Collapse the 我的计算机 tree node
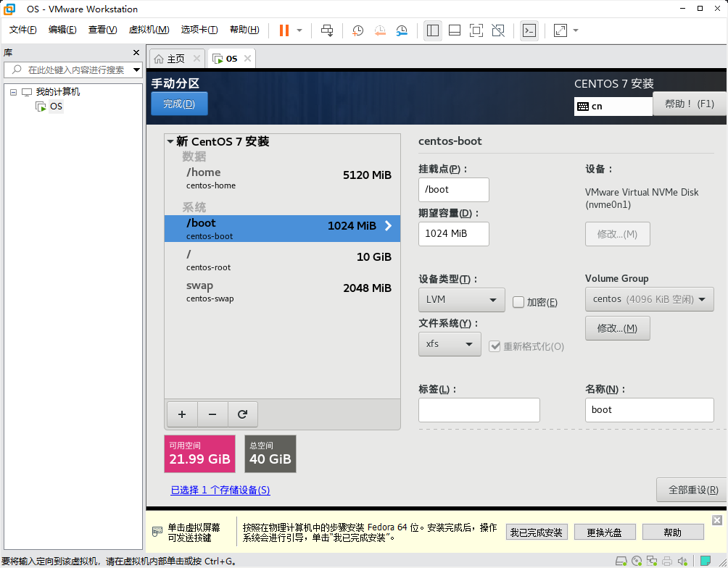728x568 pixels. (x=14, y=92)
